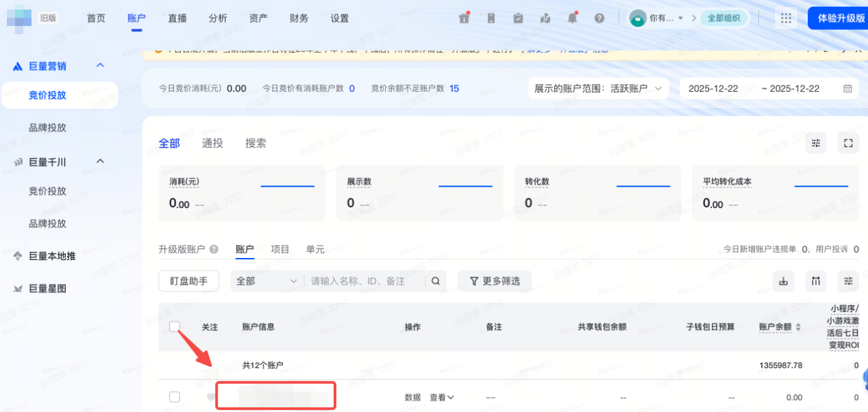Tick the select-all header checkbox
The width and height of the screenshot is (868, 412).
click(x=175, y=326)
